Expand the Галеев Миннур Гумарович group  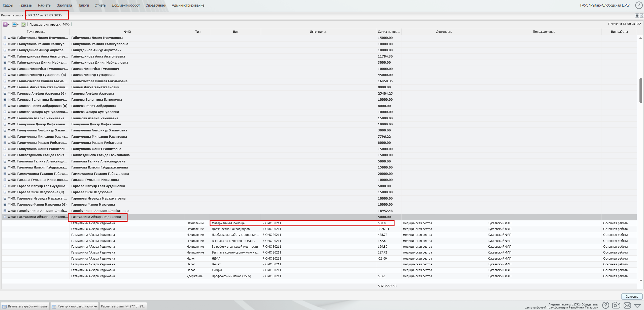point(5,75)
